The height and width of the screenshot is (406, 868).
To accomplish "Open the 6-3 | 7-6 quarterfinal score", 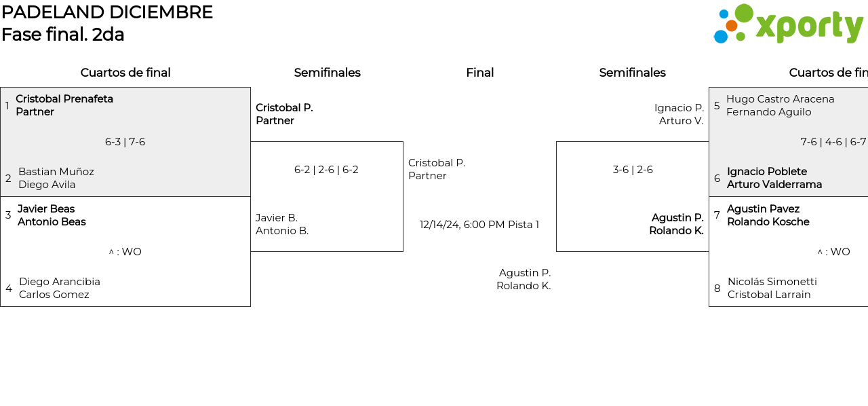I will 125,142.
